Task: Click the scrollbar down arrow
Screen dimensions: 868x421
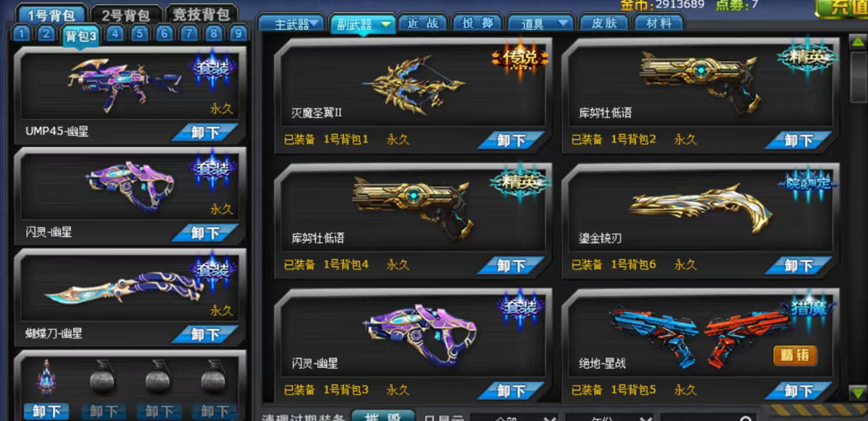Action: tap(857, 393)
